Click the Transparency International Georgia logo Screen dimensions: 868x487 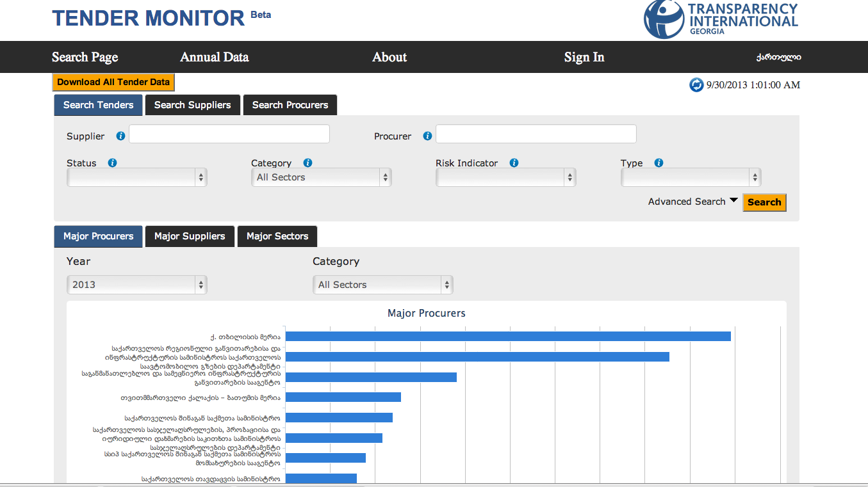pyautogui.click(x=721, y=19)
